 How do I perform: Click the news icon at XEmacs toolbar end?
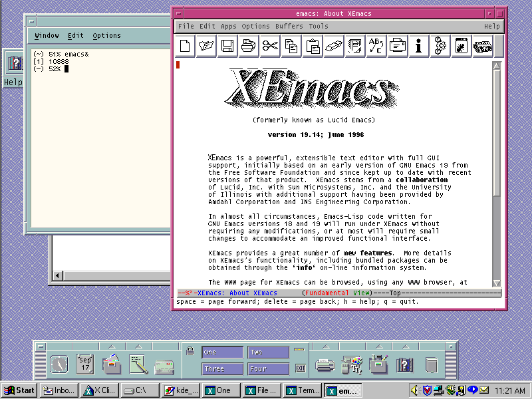482,46
